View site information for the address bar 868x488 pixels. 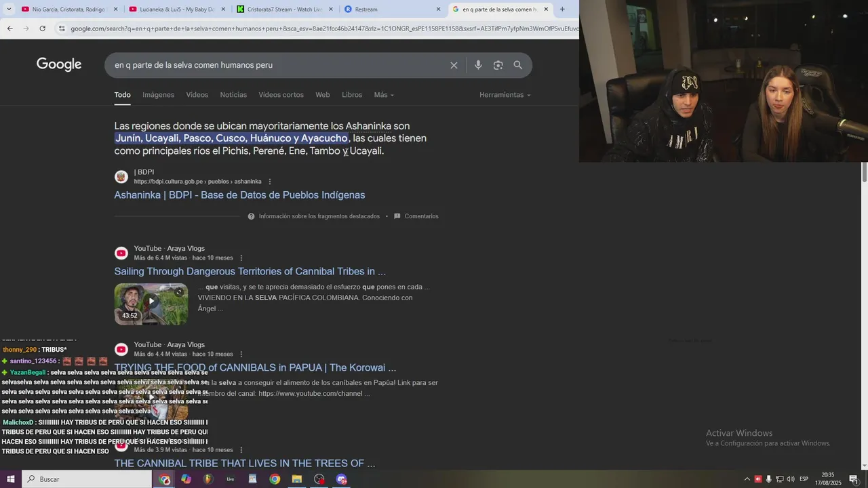point(62,28)
